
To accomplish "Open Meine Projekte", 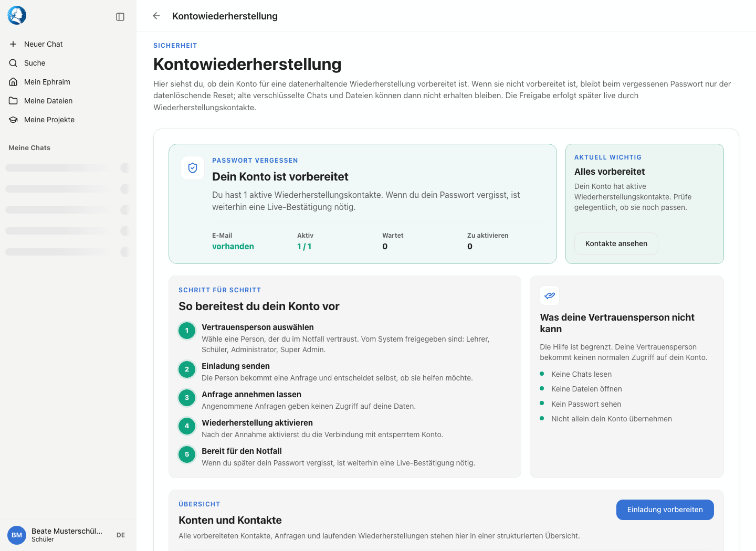I will tap(68, 120).
